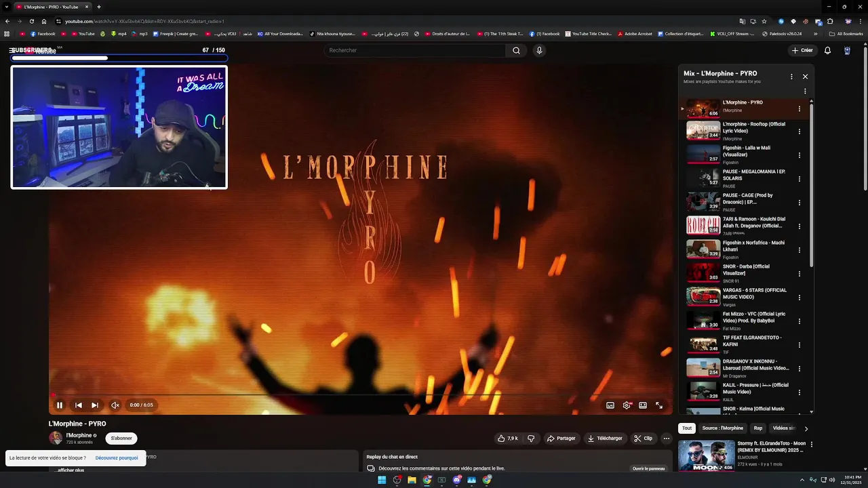Open the taskbar volume control

click(x=832, y=480)
